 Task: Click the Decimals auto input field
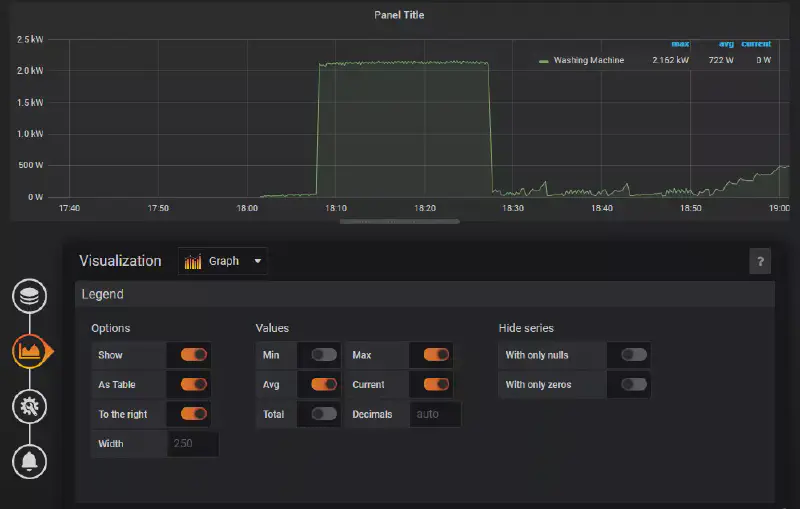pyautogui.click(x=434, y=414)
